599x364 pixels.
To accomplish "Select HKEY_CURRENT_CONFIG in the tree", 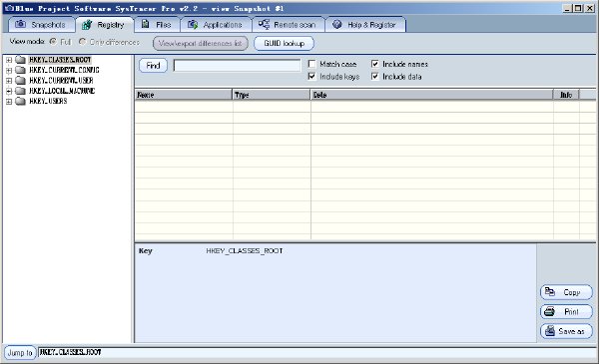I will point(64,70).
